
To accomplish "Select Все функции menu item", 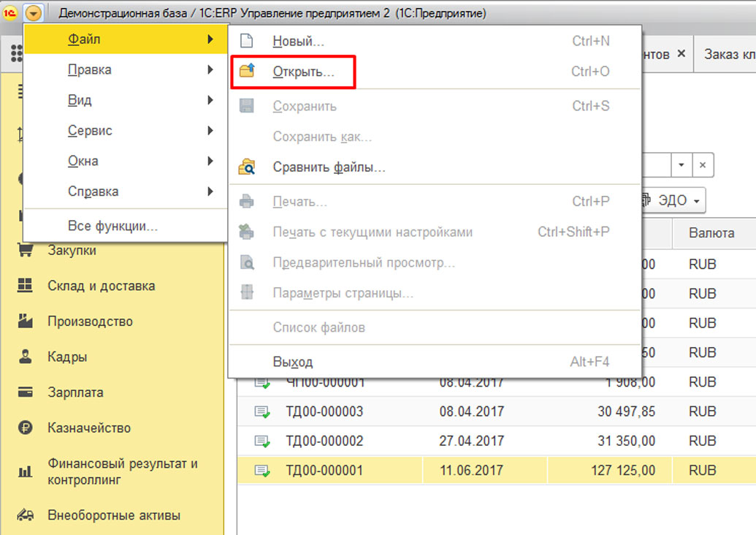I will point(112,227).
